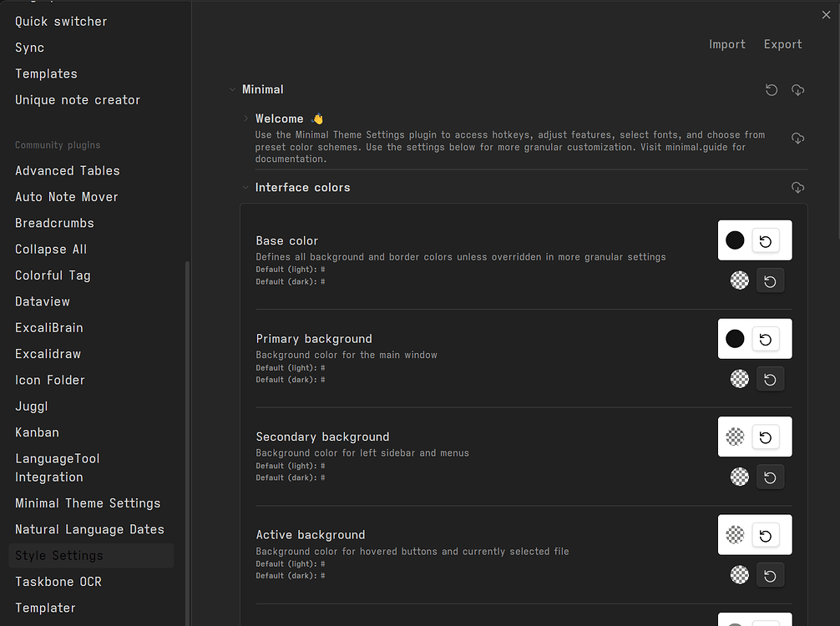
Task: Open Minimal Theme Settings in the sidebar
Action: click(x=87, y=502)
